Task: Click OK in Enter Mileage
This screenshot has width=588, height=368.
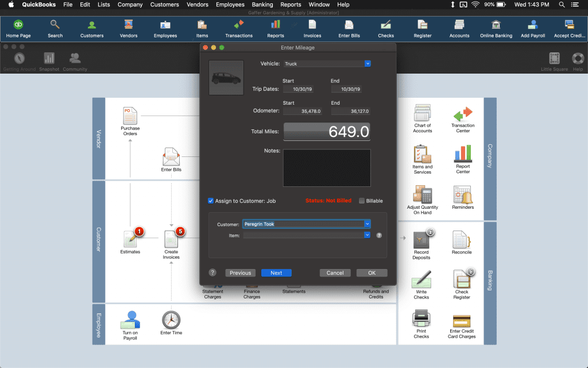Action: [372, 273]
